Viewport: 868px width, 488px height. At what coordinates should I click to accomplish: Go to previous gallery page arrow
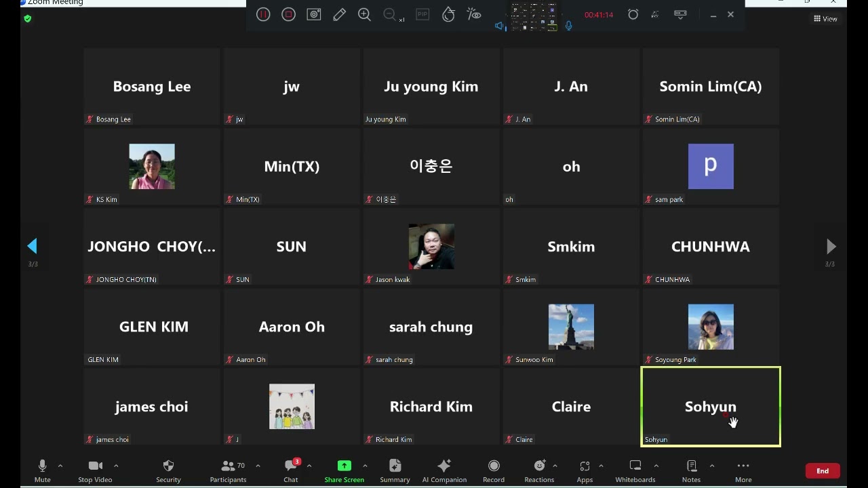tap(33, 246)
